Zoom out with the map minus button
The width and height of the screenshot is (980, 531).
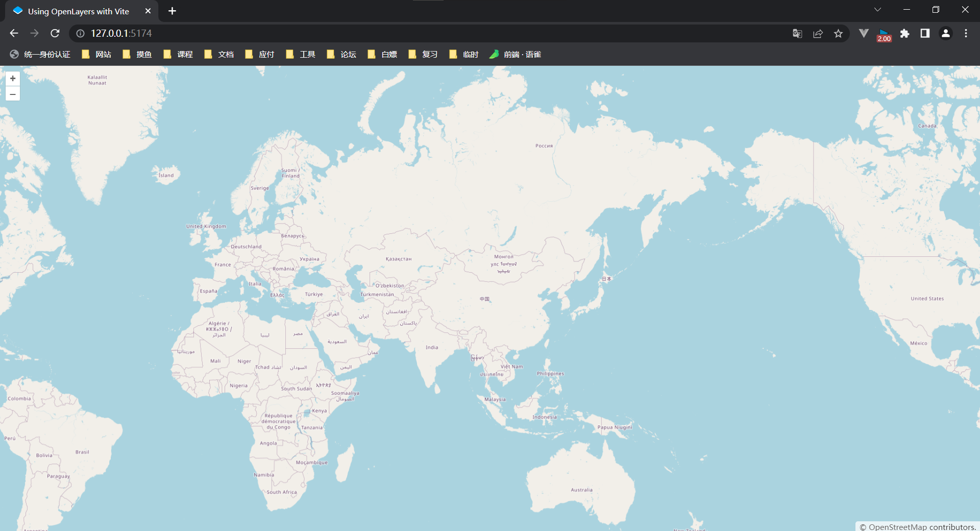(13, 94)
